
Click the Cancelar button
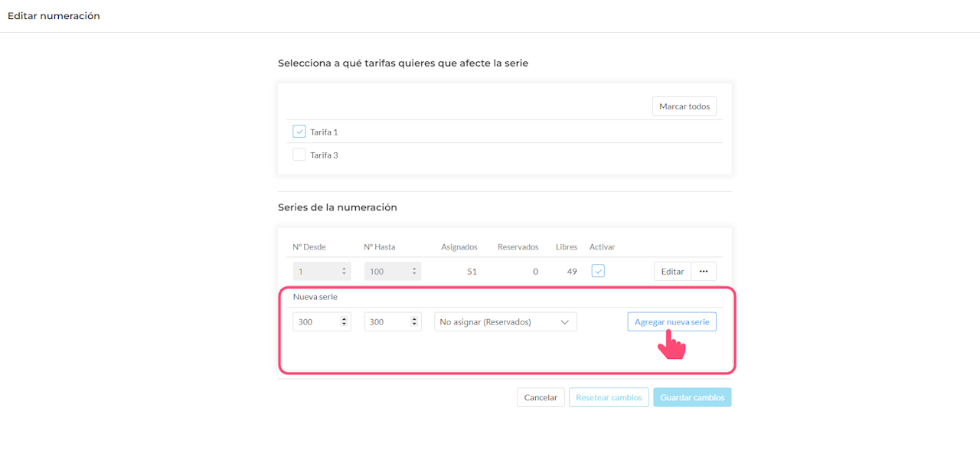tap(541, 397)
